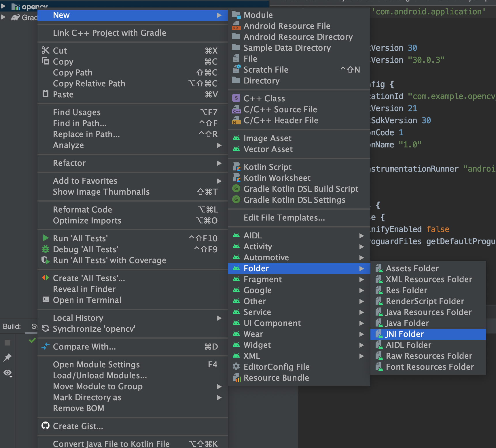Expand the Mark Directory as submenu
This screenshot has width=496, height=448.
pos(132,397)
